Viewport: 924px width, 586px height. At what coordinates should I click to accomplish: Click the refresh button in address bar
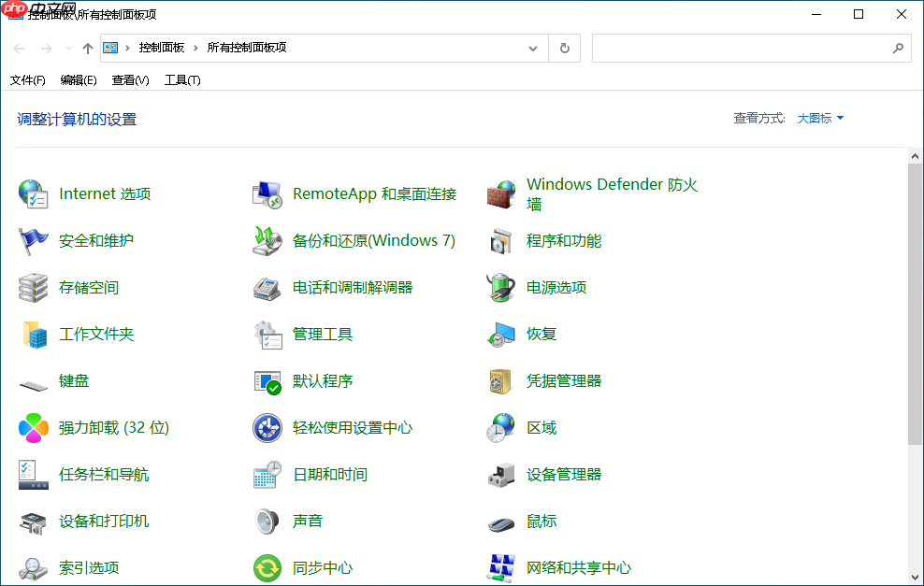(x=564, y=48)
